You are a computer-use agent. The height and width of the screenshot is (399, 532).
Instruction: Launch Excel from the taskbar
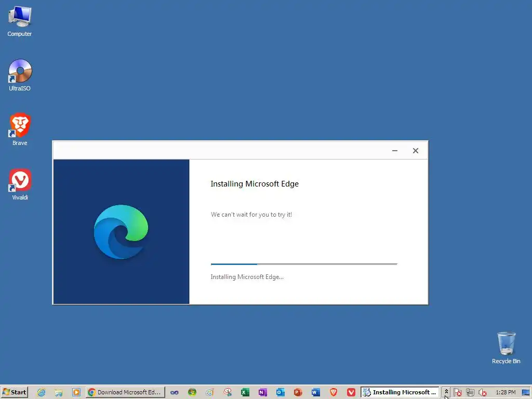coord(245,393)
